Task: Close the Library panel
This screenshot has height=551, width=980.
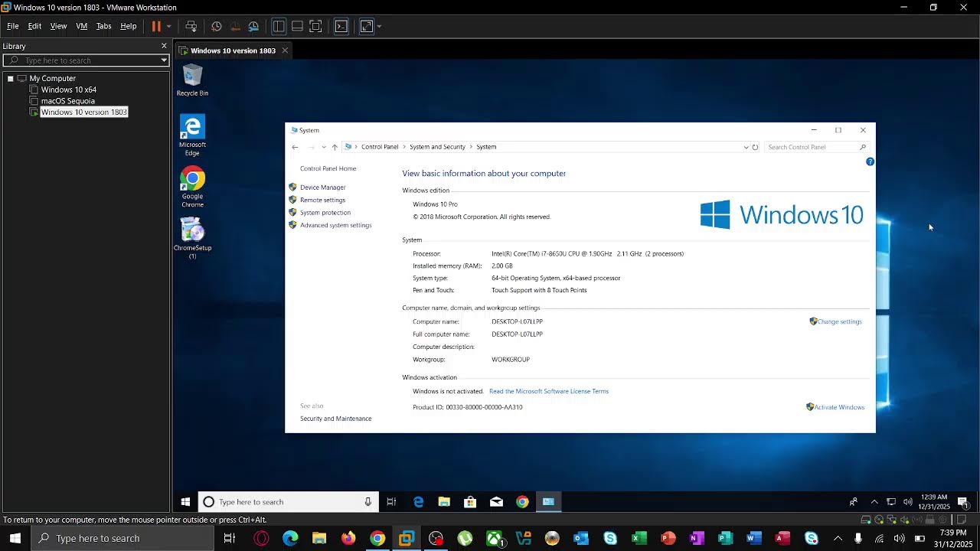Action: tap(164, 46)
